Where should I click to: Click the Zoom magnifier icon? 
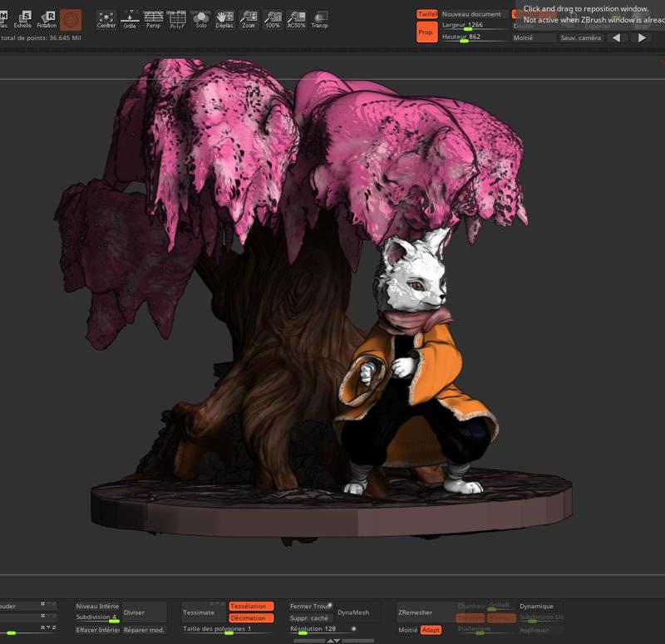point(249,19)
